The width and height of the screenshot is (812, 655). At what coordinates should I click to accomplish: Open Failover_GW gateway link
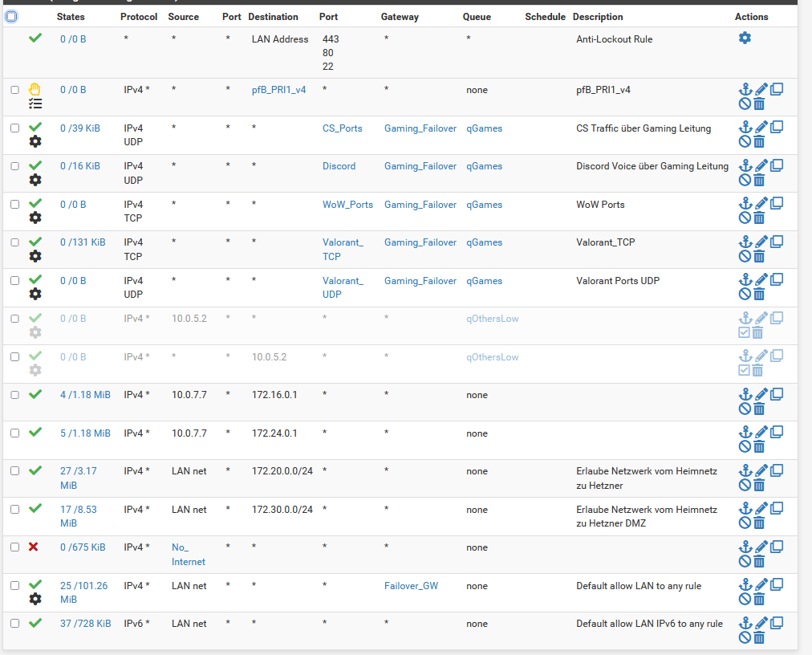(411, 585)
